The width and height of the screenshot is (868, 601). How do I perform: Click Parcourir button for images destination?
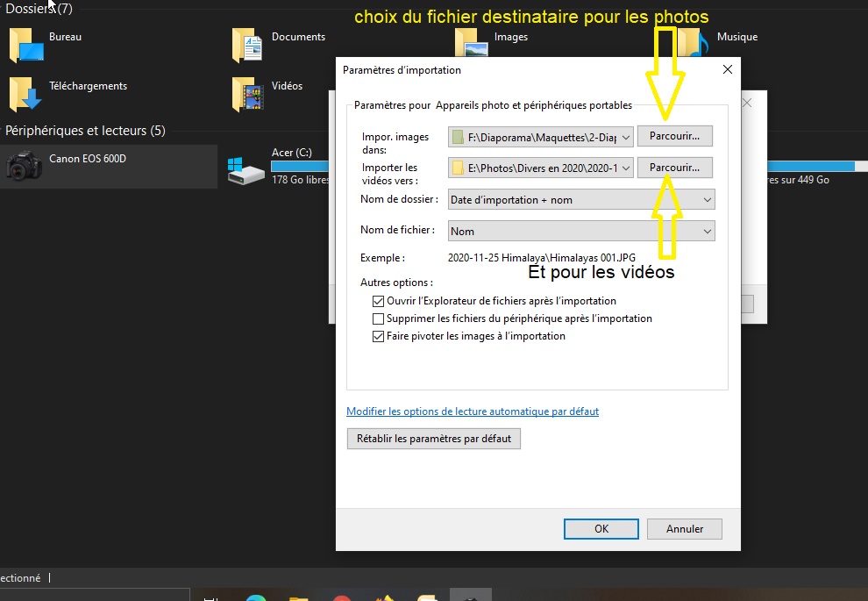674,137
